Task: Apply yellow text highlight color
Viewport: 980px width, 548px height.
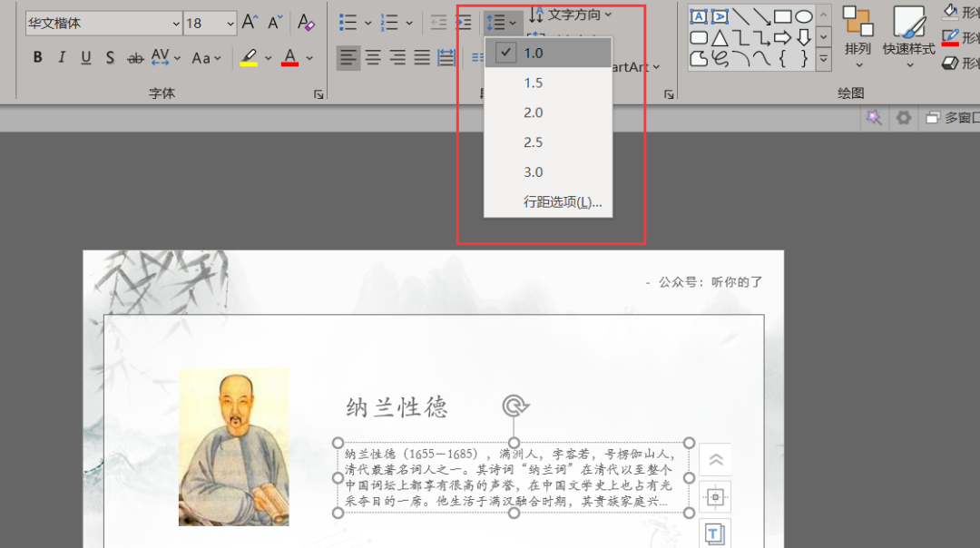Action: 249,57
